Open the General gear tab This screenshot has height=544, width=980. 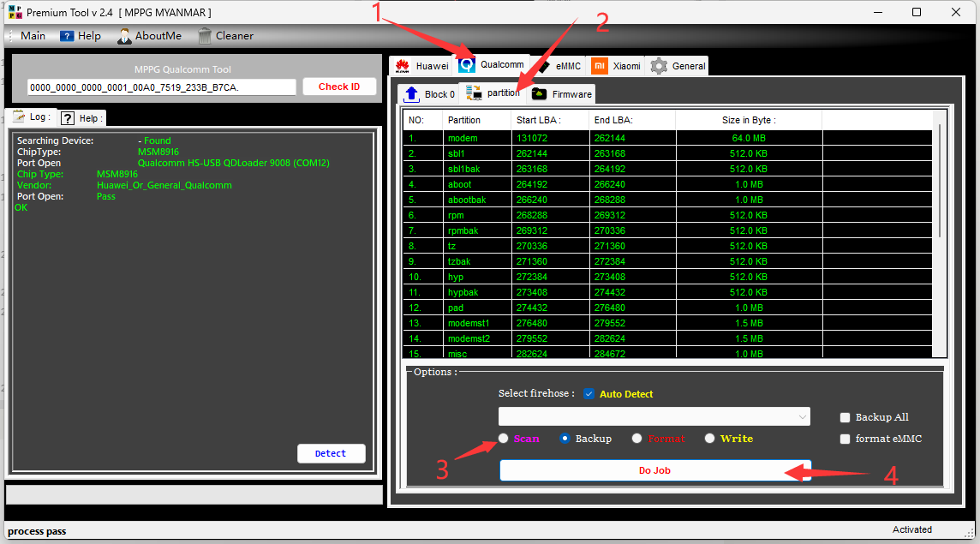659,66
